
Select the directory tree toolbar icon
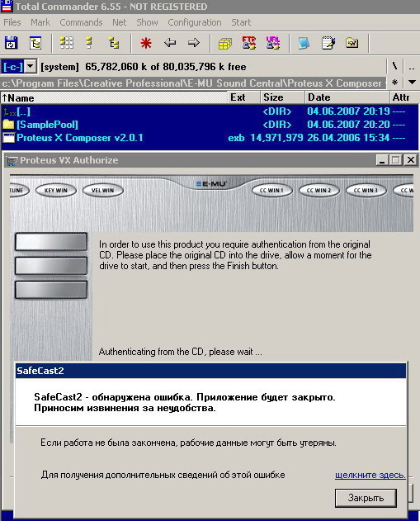[x=114, y=43]
